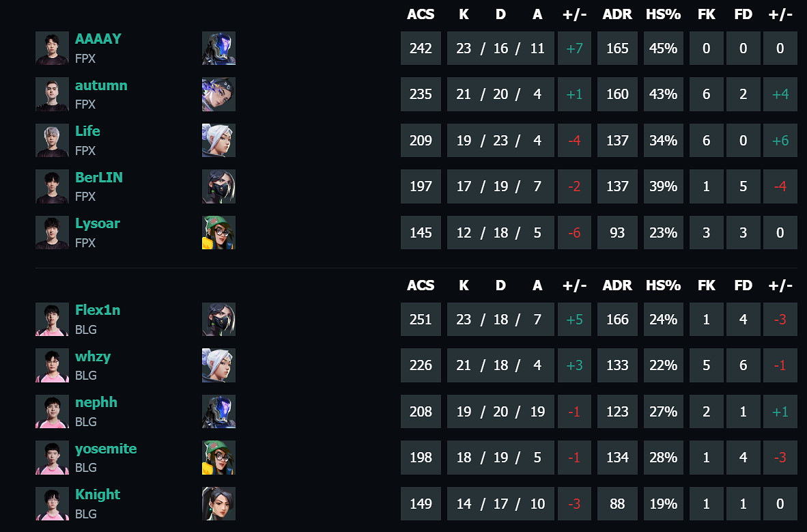The image size is (807, 532).
Task: Open Flex1n's player profile link
Action: tap(97, 310)
